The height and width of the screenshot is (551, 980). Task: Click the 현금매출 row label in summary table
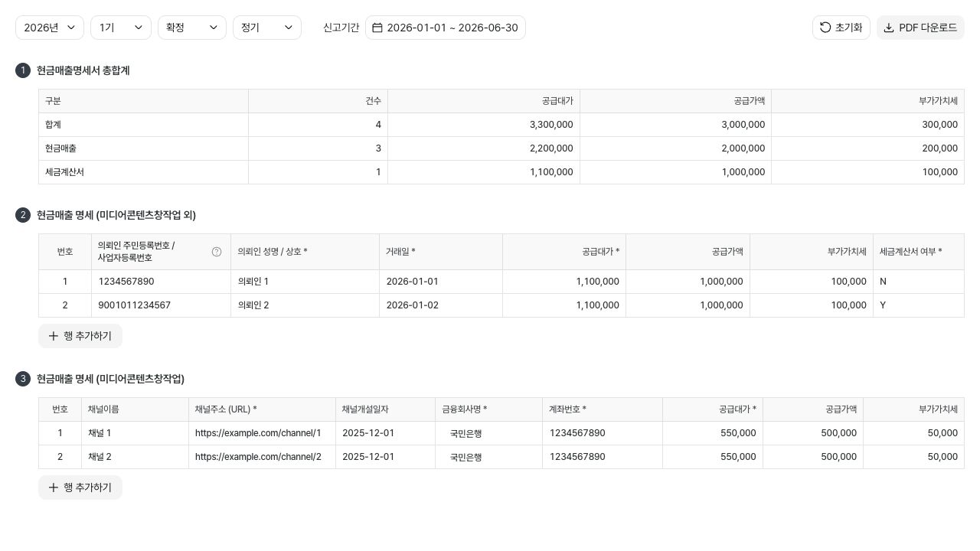tap(60, 148)
